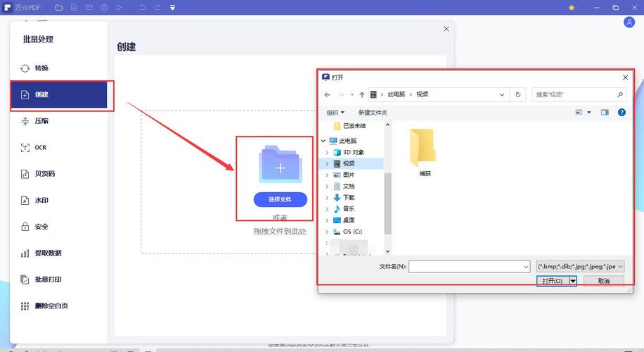Click 新建文件夹 button
This screenshot has height=352, width=644.
tap(373, 113)
